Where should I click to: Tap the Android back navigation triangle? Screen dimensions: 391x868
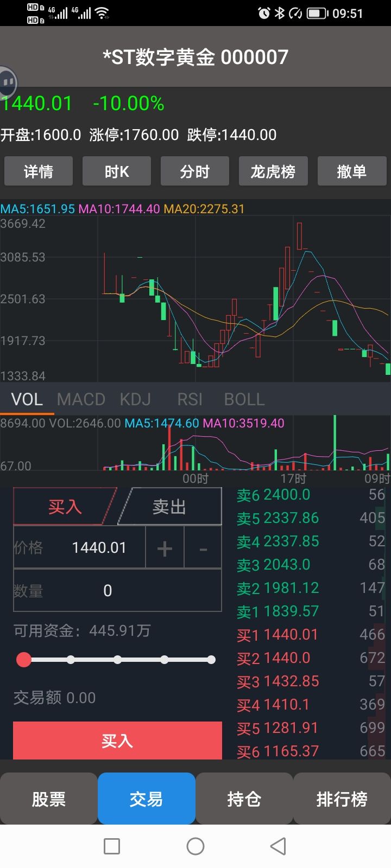point(278,846)
